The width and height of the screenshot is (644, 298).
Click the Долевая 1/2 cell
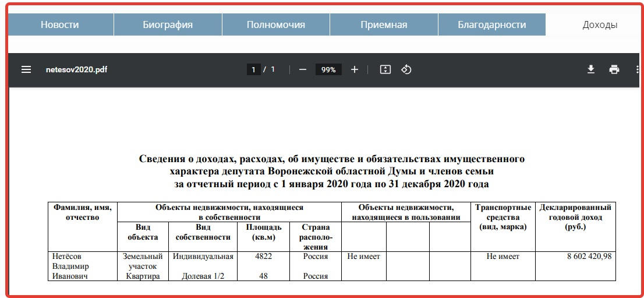[x=203, y=276]
